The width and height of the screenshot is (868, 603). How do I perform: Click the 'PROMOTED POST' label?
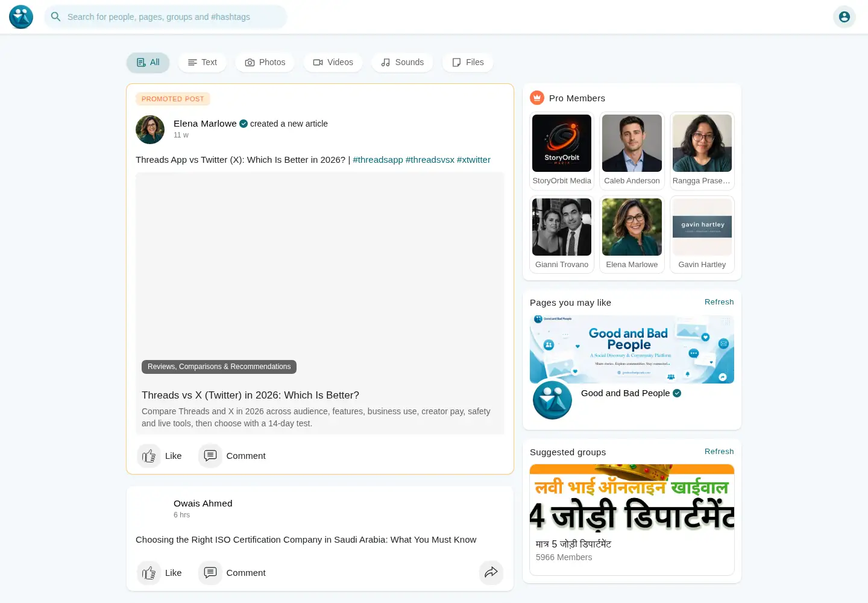click(x=173, y=99)
